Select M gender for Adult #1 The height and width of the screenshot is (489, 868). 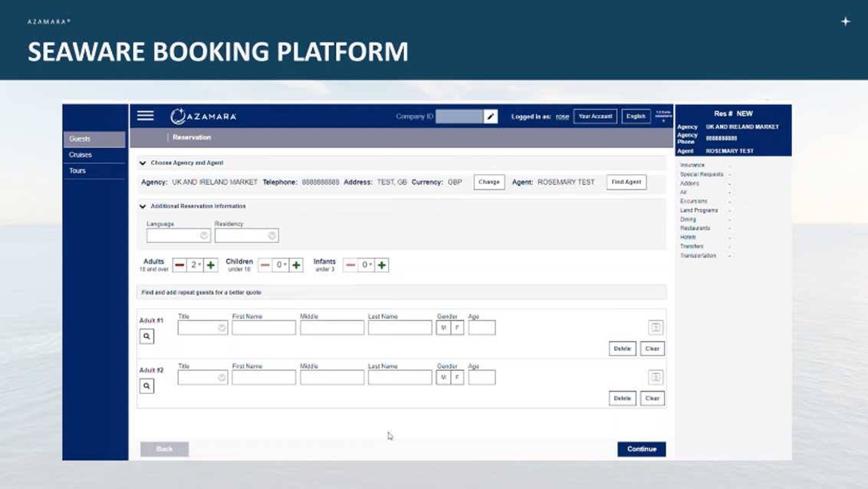pyautogui.click(x=443, y=328)
